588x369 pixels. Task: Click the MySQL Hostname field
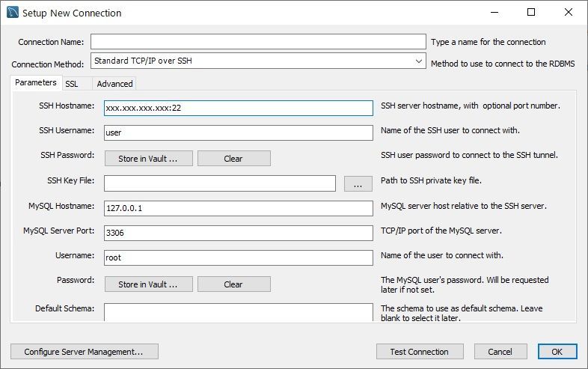[239, 208]
